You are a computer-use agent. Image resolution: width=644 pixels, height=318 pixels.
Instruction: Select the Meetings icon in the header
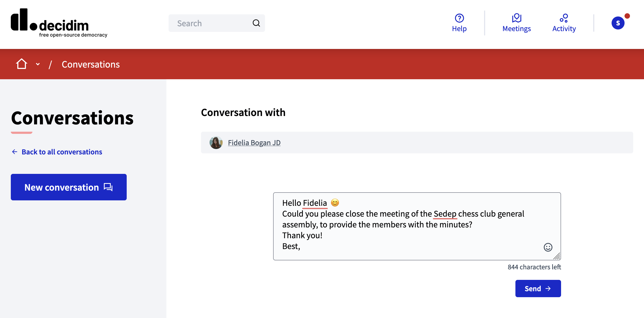click(516, 18)
